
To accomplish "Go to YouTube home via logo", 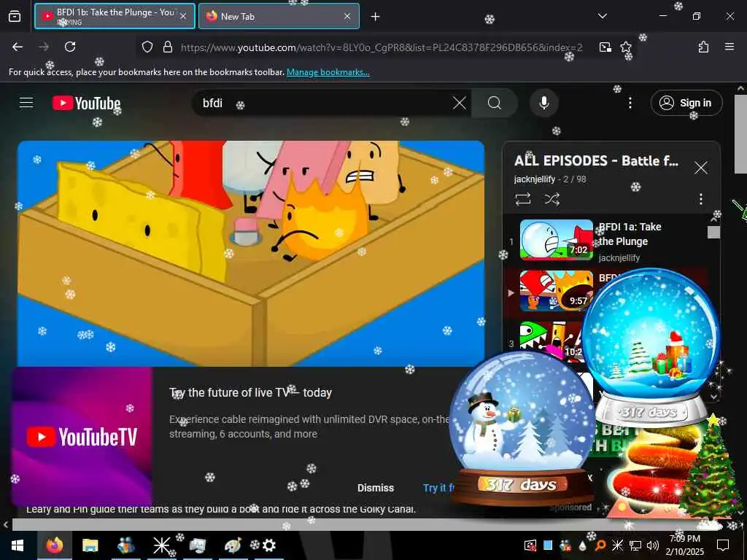I will tap(87, 103).
